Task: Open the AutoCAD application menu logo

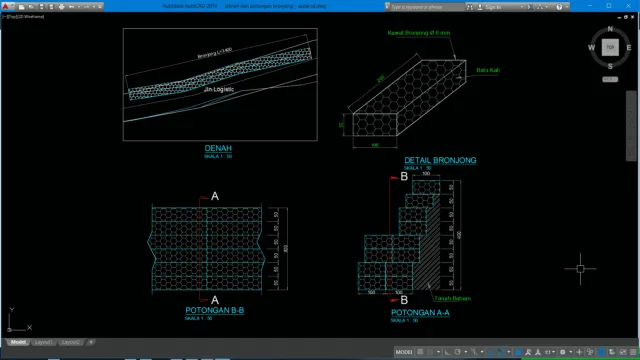Action: point(6,7)
